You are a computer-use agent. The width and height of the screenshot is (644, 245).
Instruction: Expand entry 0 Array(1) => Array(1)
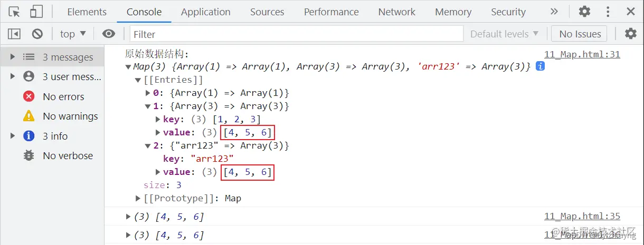coord(148,93)
